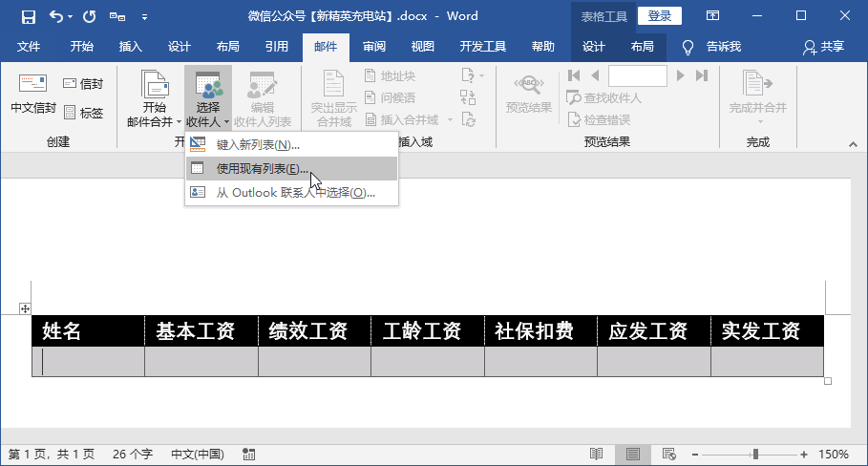This screenshot has width=868, height=466.
Task: Open table tools 设计 tab
Action: coord(593,47)
